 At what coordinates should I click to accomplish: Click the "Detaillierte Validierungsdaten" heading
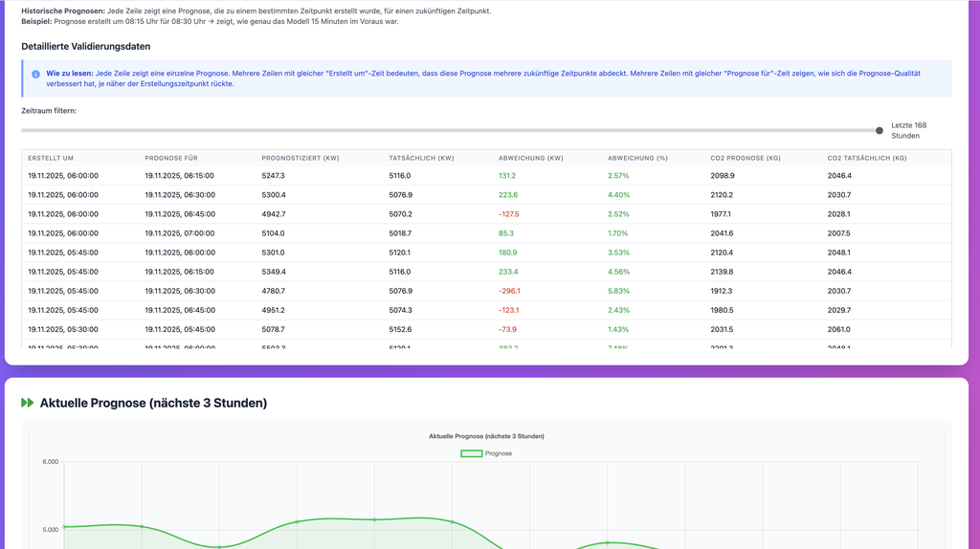click(x=86, y=46)
